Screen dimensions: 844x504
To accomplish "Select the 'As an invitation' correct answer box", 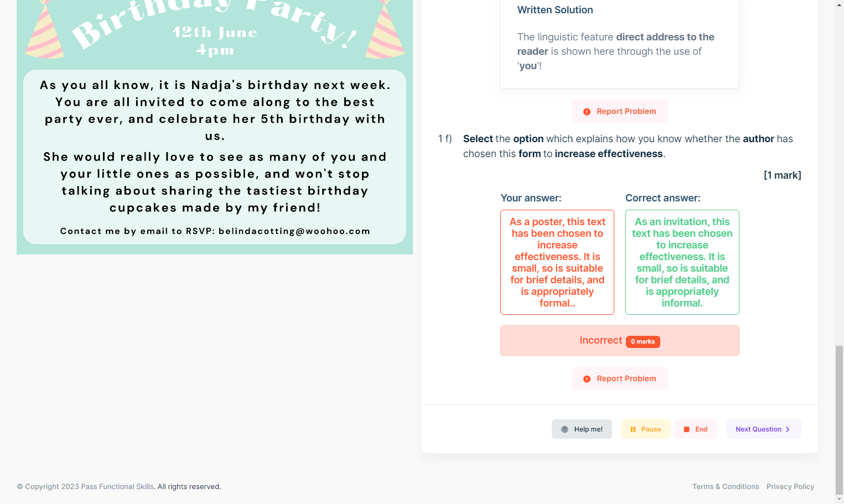I will [x=682, y=262].
